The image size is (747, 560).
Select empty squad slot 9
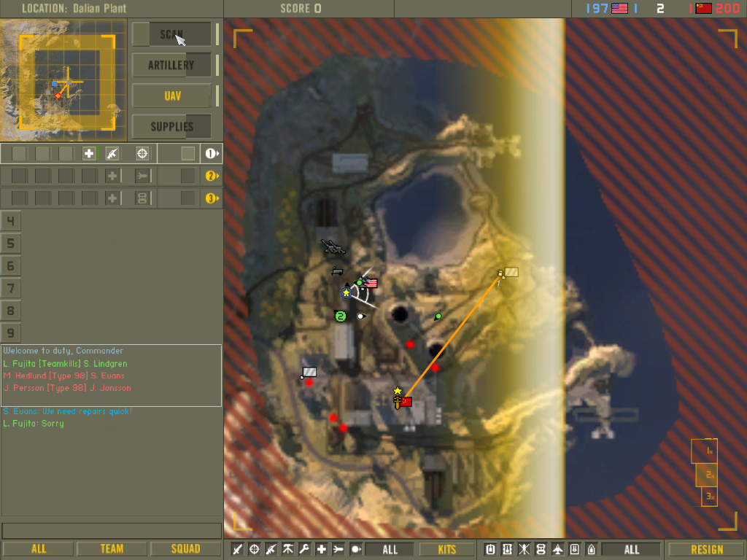(x=10, y=332)
